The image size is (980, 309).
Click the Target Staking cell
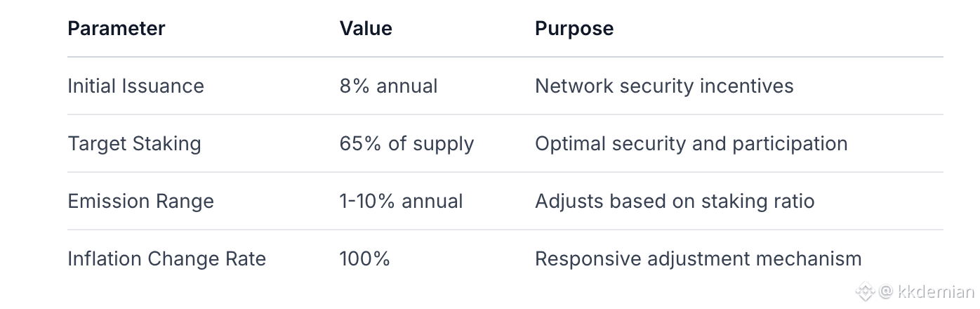coord(134,143)
